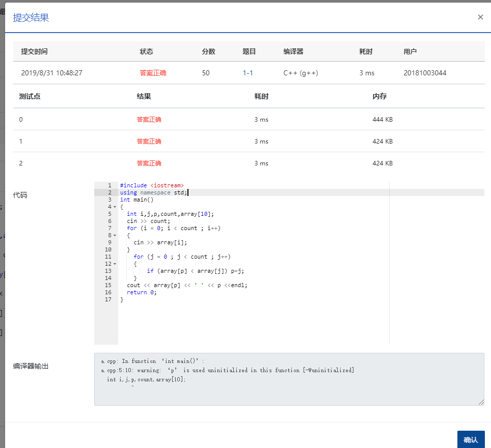Click the 提交结果 dialog title
The width and height of the screenshot is (491, 448).
coord(31,17)
